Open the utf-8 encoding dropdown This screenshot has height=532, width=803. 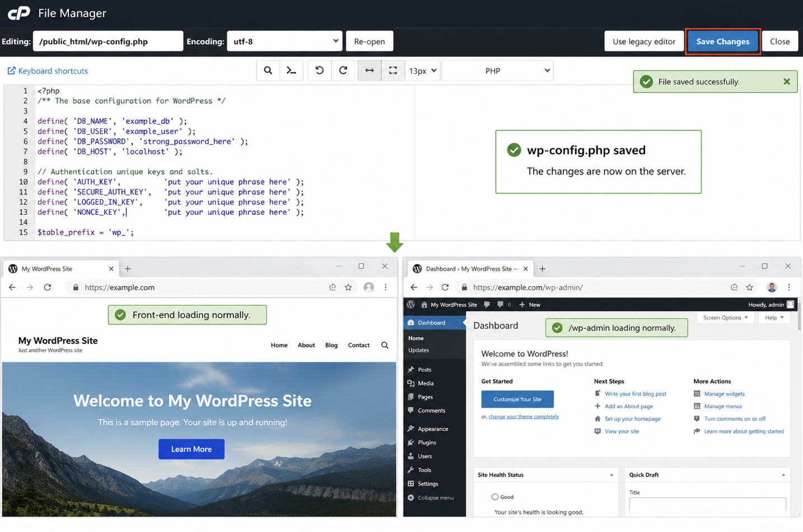(284, 41)
